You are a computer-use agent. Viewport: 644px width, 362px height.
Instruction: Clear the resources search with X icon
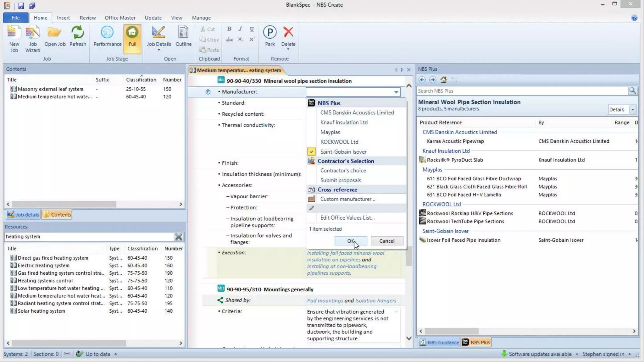[x=179, y=237]
